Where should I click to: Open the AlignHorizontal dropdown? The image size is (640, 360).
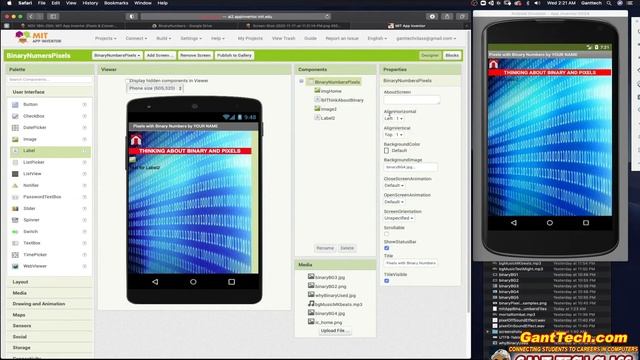(393, 118)
